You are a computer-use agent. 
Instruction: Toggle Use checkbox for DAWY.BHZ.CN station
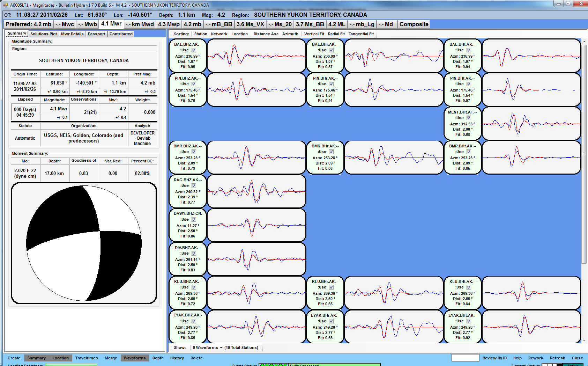(x=194, y=219)
